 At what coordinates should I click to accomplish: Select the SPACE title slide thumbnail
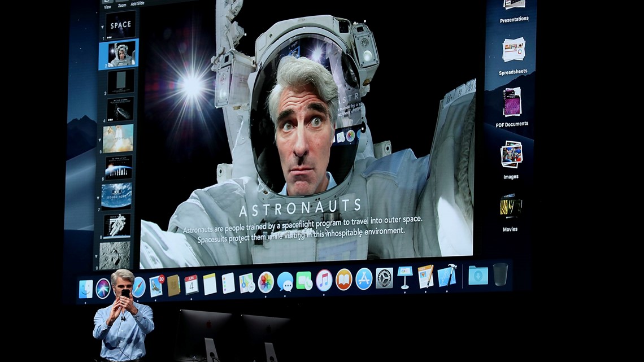click(x=121, y=25)
